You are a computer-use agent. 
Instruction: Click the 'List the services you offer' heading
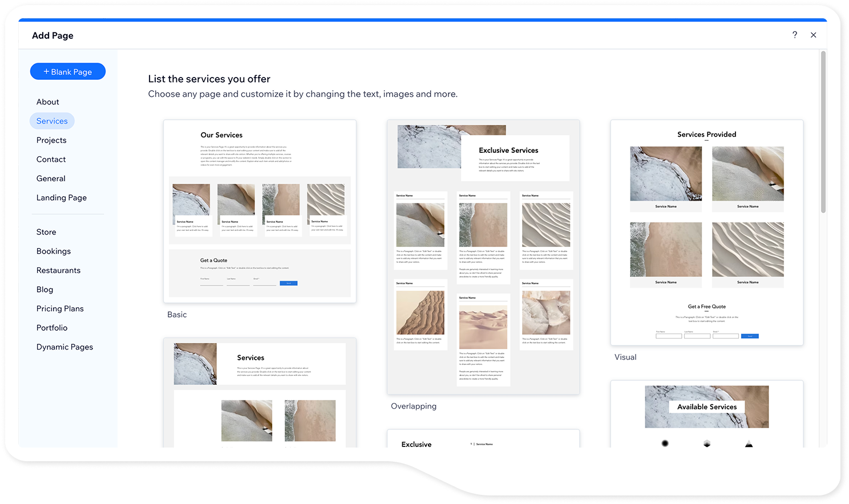pyautogui.click(x=209, y=79)
